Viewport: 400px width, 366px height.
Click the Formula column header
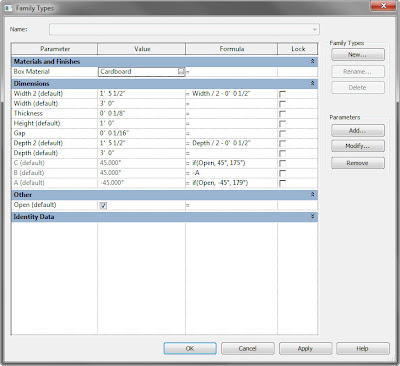click(232, 49)
